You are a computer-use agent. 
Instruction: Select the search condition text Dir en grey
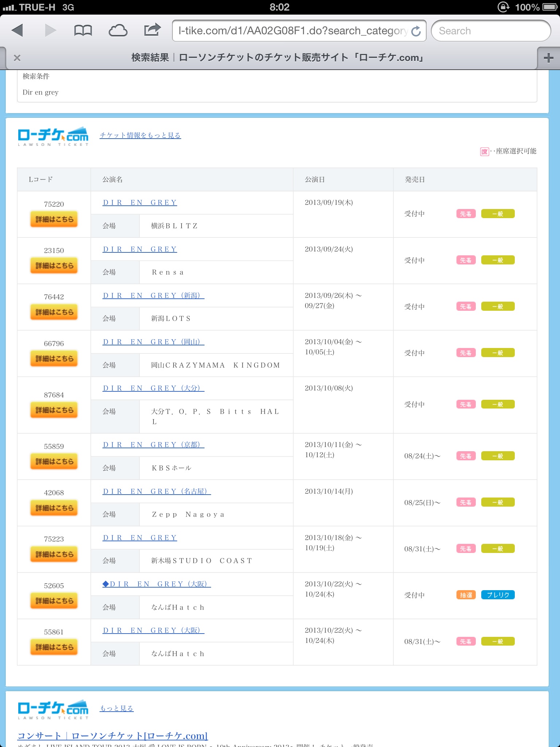(40, 92)
